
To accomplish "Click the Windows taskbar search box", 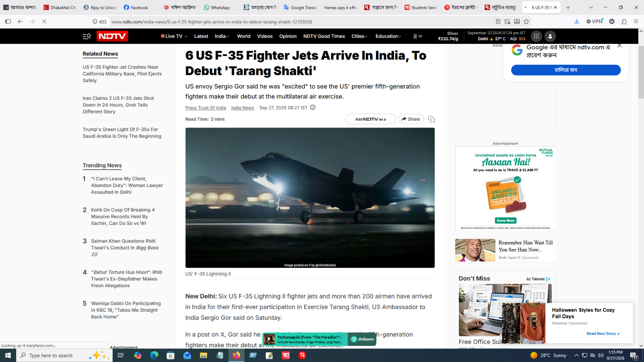I will 64,355.
